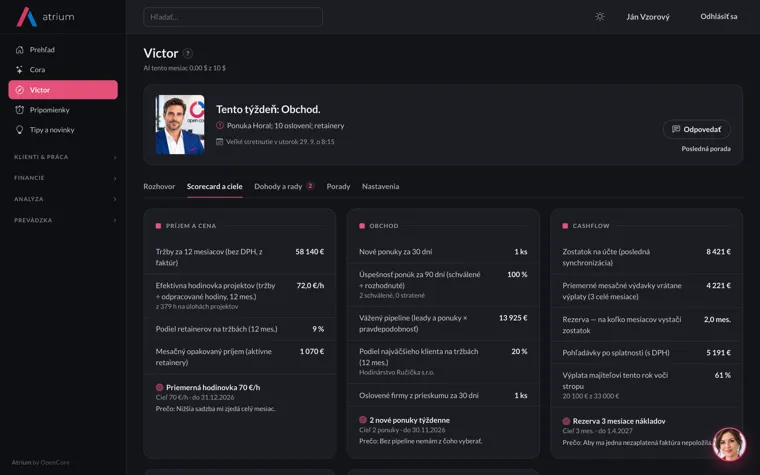Viewport: 760px width, 475px height.
Task: Click Oslovené firmy z prieskumu row
Action: (x=443, y=396)
